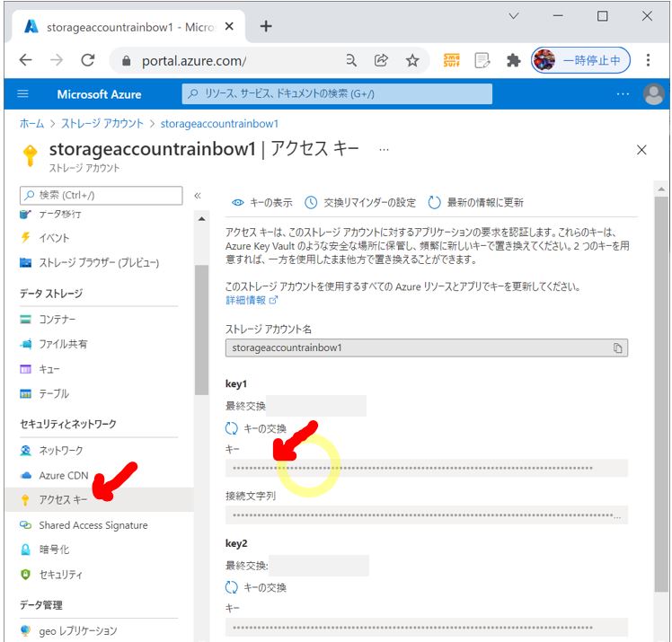Set rotation reminder (交換リマインダーの設定)
The width and height of the screenshot is (672, 642).
click(x=360, y=203)
